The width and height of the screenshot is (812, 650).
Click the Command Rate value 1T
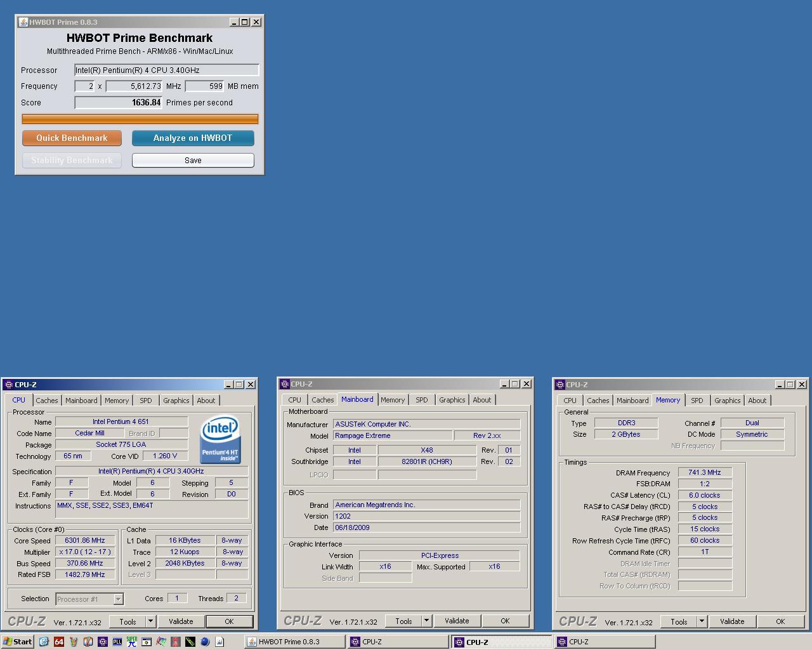(x=705, y=552)
